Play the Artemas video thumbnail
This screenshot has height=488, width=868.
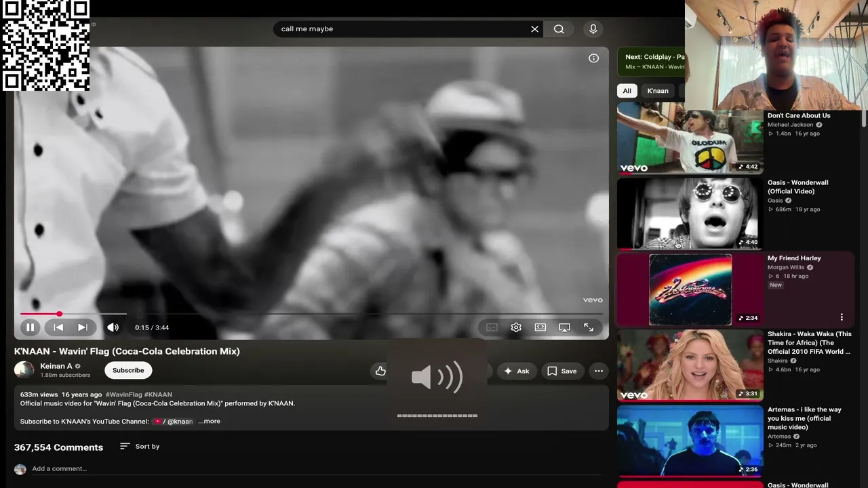click(x=690, y=441)
